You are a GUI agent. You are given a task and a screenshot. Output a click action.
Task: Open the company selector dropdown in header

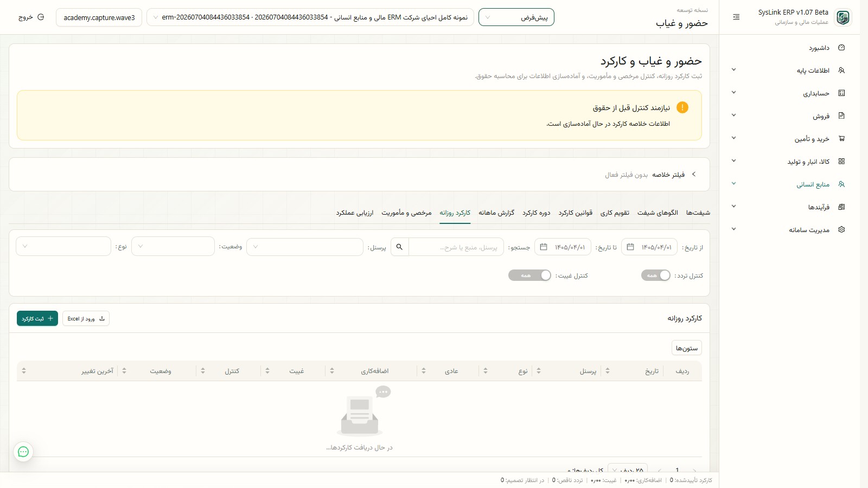(x=310, y=17)
